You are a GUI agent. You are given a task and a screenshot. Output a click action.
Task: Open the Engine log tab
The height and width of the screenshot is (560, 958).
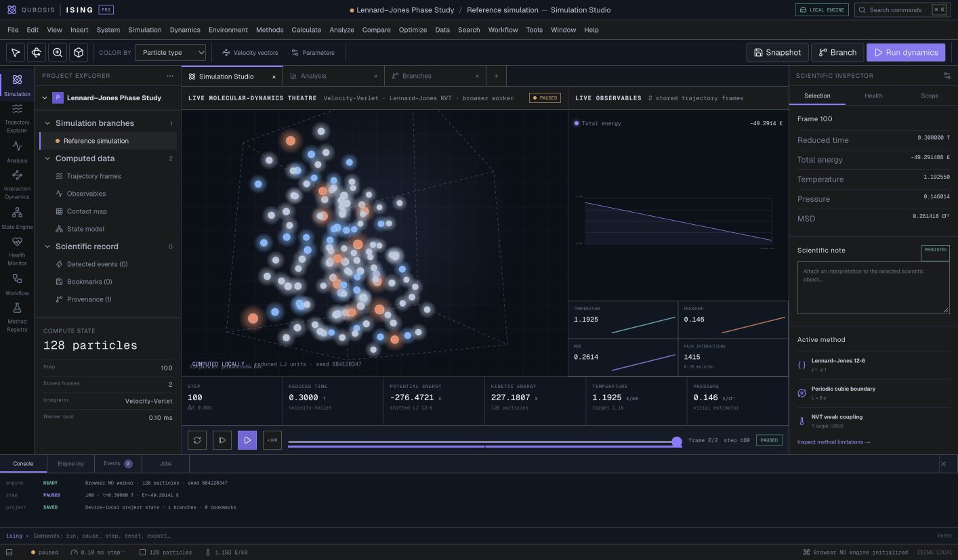70,464
